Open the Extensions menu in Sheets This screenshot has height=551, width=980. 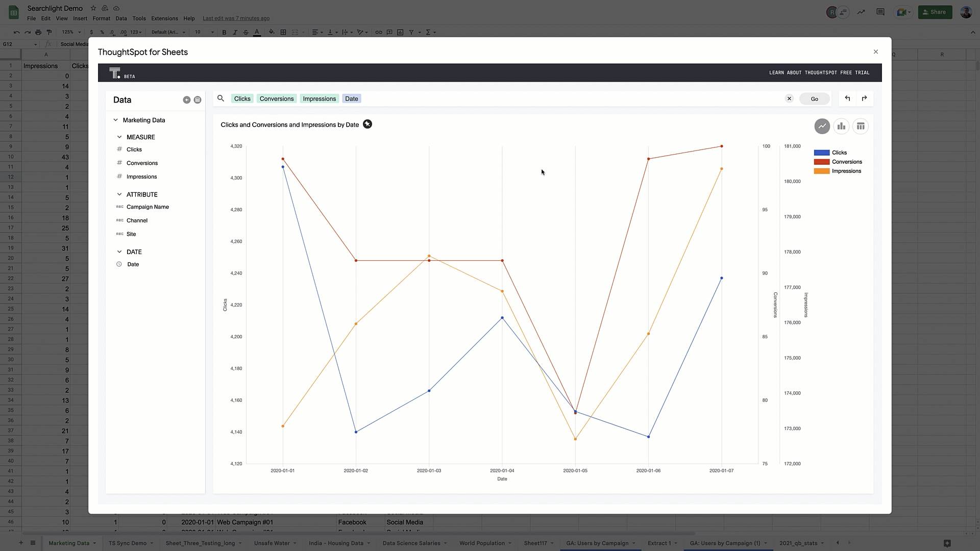click(164, 18)
